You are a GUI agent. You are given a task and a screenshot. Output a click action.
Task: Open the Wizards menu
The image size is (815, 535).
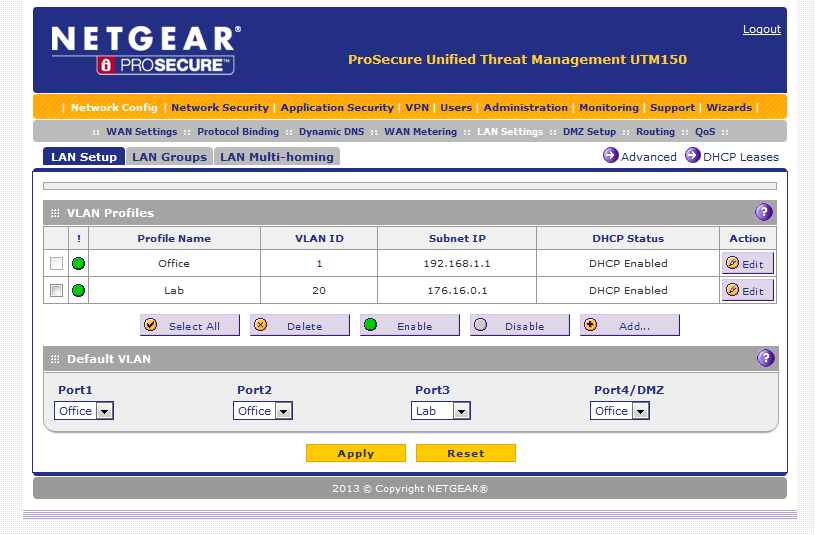click(729, 108)
